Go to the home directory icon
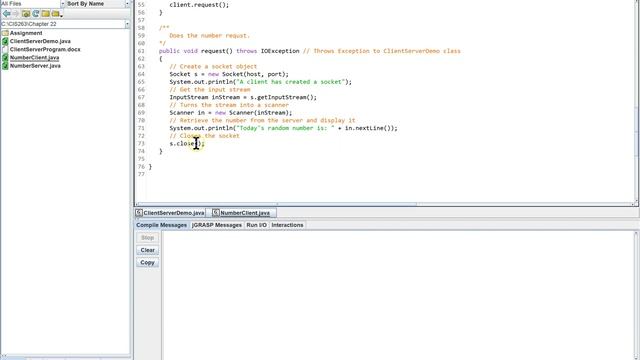 26,13
